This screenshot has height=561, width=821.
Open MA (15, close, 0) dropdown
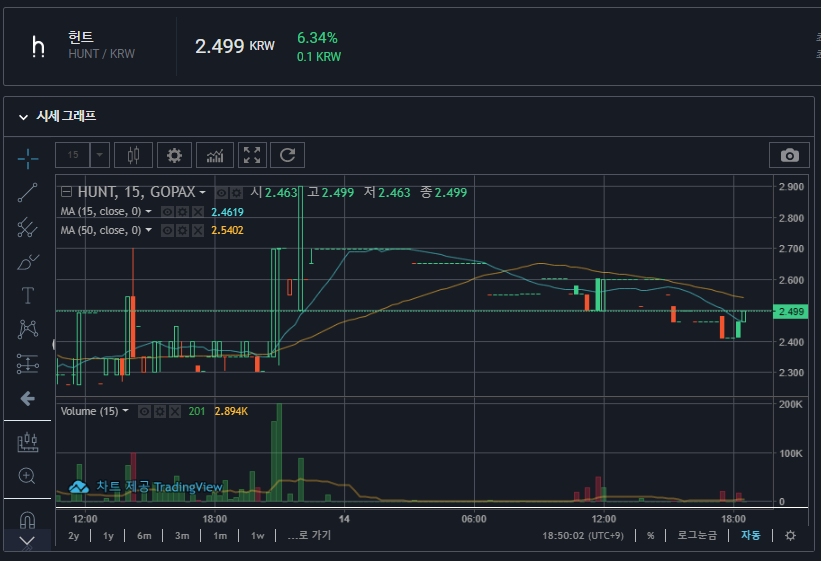tap(149, 211)
